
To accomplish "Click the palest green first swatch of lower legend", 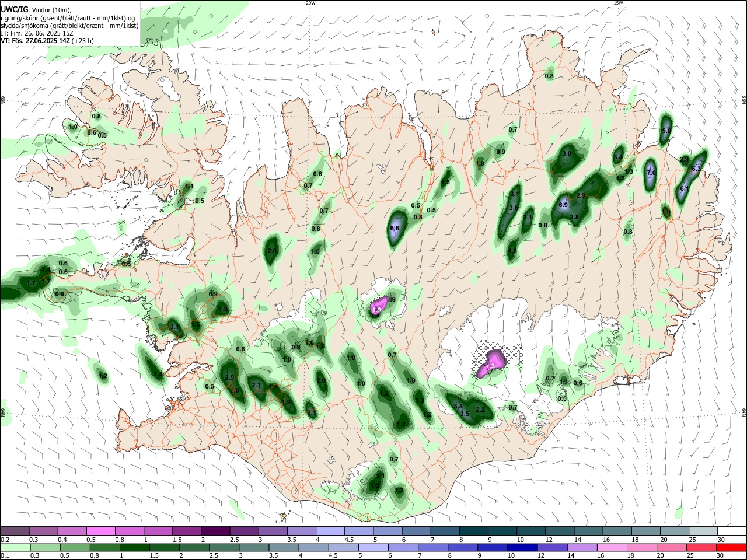I will pyautogui.click(x=16, y=547).
